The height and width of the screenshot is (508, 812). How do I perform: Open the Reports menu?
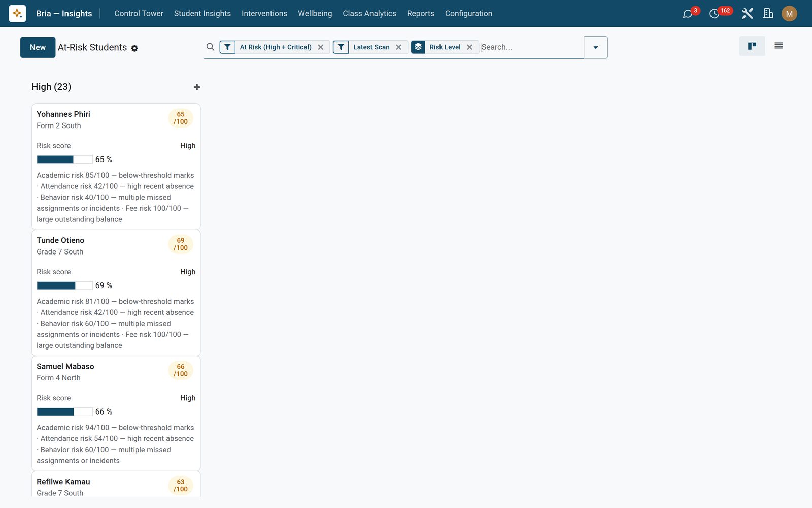click(421, 14)
